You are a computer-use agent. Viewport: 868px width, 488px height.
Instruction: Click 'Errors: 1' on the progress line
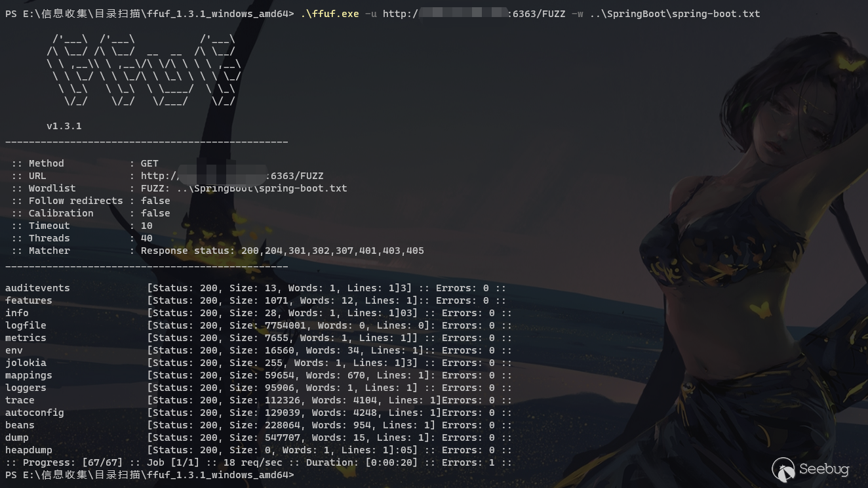pyautogui.click(x=468, y=462)
